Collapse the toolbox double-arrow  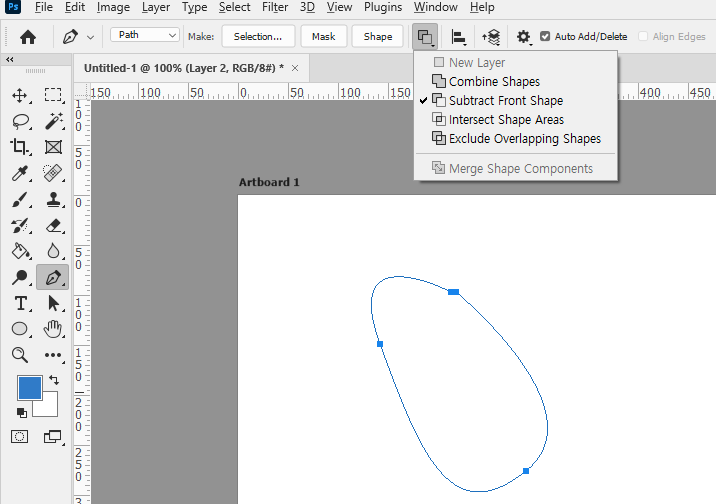tap(10, 59)
